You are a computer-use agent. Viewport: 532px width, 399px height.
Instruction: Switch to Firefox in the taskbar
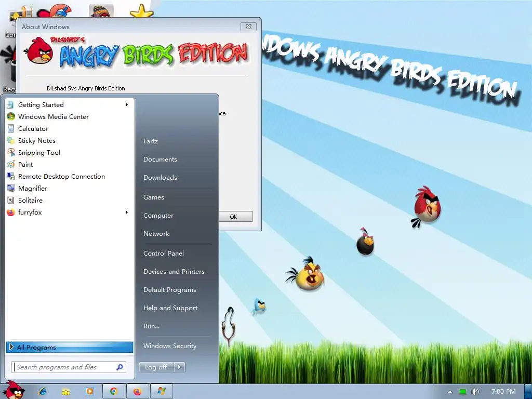click(x=137, y=392)
